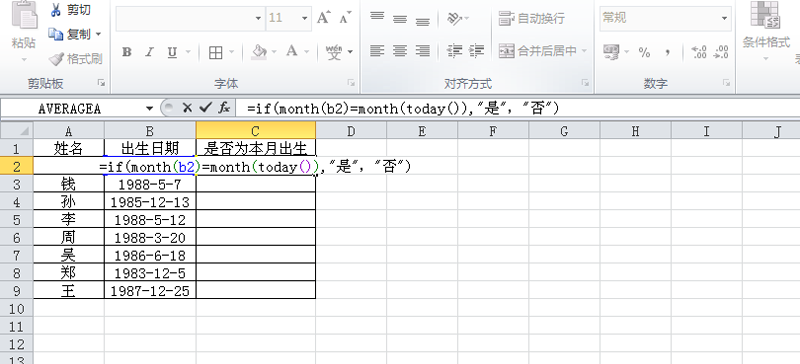
Task: Click the Accounting Number Format icon
Action: (611, 51)
